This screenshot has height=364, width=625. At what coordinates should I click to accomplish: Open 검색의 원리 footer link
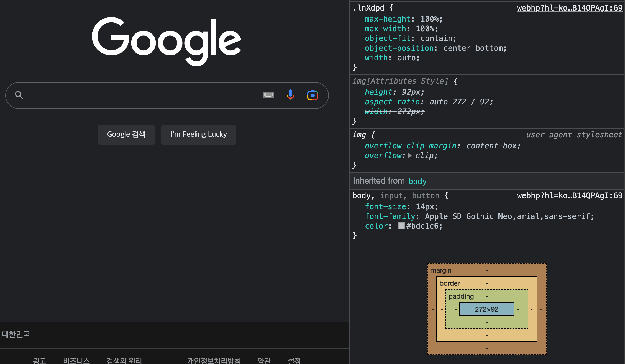[x=124, y=360]
